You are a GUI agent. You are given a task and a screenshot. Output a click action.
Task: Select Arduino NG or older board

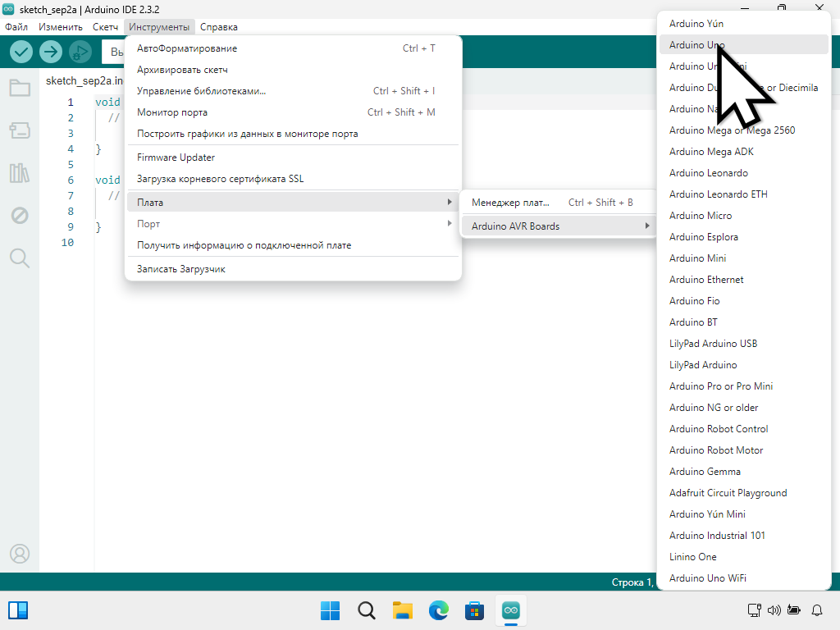[744, 408]
